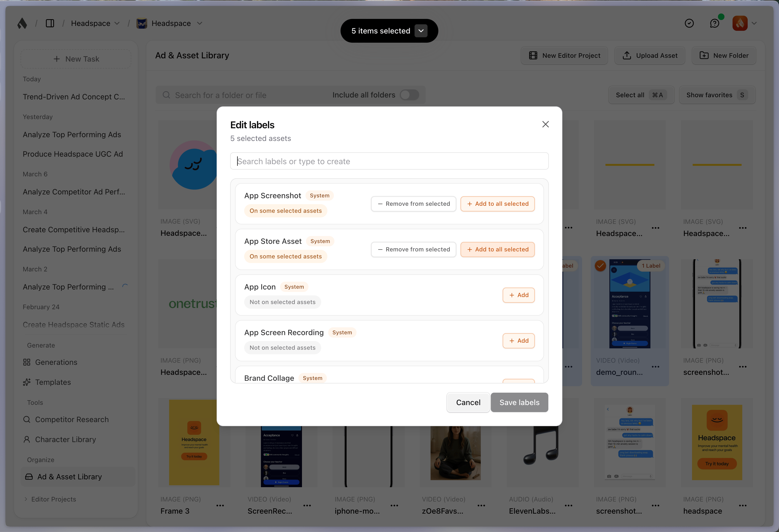The image size is (779, 532).
Task: Open Create Competitive Headsp task
Action: [x=74, y=230]
